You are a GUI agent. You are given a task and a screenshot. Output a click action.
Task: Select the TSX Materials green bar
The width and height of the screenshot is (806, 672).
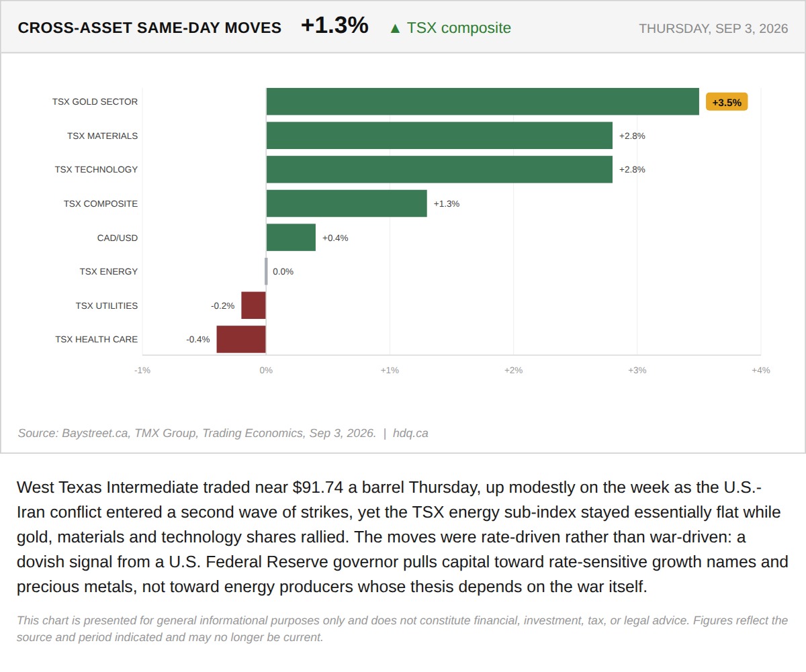click(x=439, y=136)
